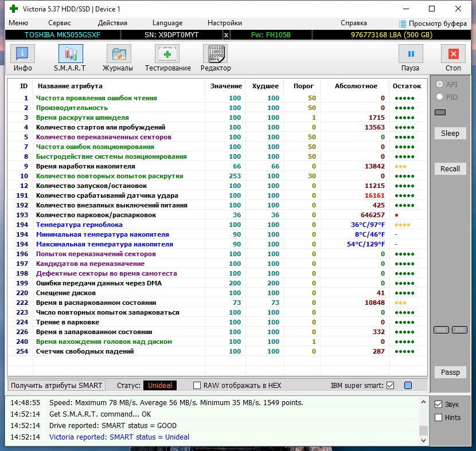Select row Кандидатов на переназначение

(217, 264)
